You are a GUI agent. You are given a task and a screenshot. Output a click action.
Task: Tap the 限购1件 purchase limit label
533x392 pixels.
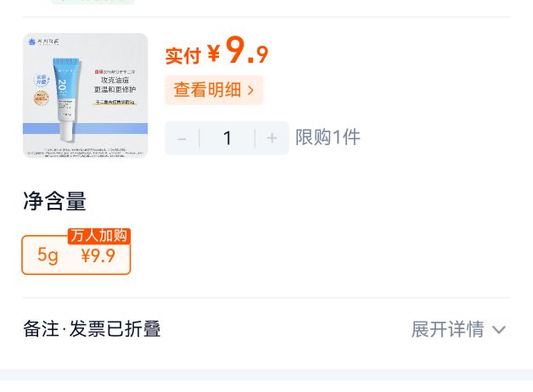(x=328, y=137)
